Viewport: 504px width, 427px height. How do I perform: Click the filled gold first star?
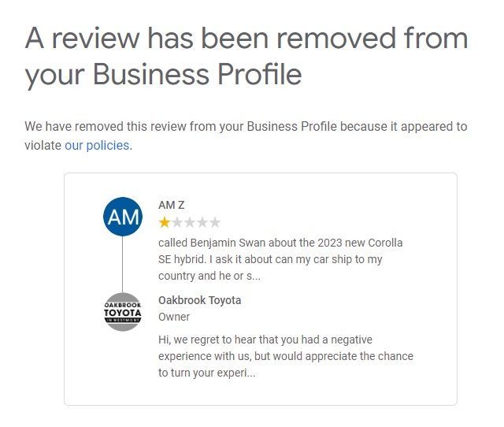coord(165,223)
